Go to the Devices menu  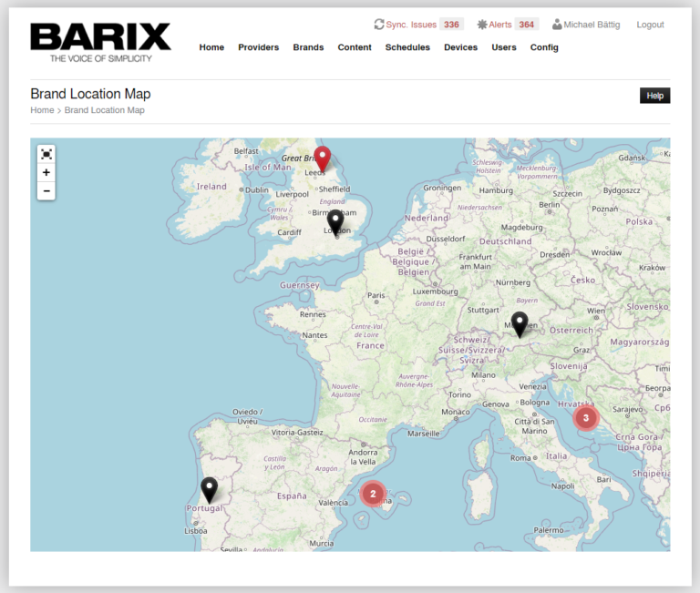[460, 47]
